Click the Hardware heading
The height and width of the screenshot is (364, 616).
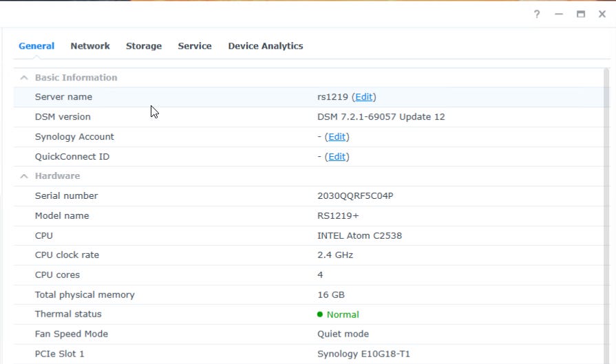coord(57,176)
